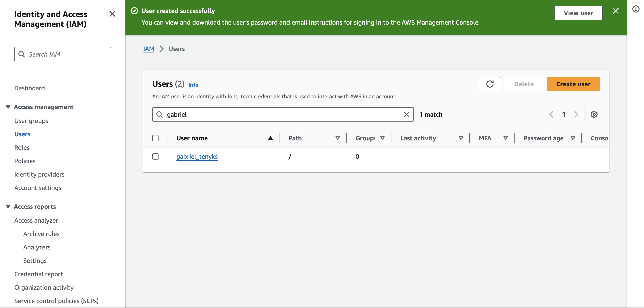Click the Create user button
Image resolution: width=644 pixels, height=308 pixels.
click(x=573, y=84)
